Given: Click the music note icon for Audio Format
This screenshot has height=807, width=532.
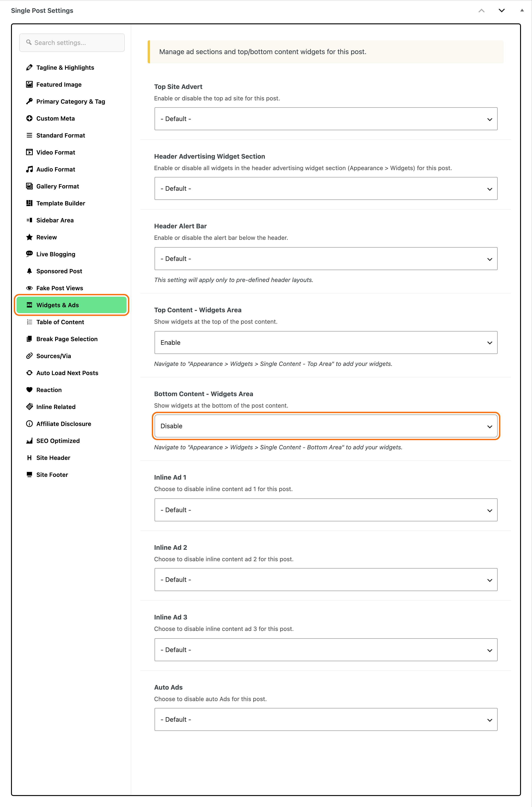Looking at the screenshot, I should (30, 169).
